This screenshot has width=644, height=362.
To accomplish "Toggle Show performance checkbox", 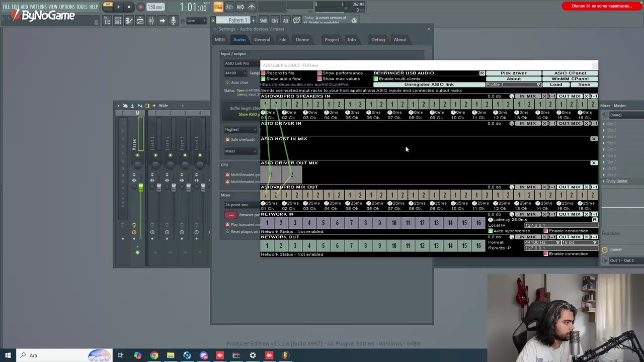I will pos(319,73).
